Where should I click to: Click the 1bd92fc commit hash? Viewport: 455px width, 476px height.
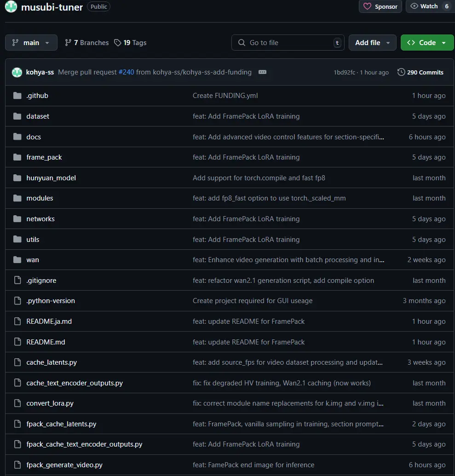[x=344, y=73]
